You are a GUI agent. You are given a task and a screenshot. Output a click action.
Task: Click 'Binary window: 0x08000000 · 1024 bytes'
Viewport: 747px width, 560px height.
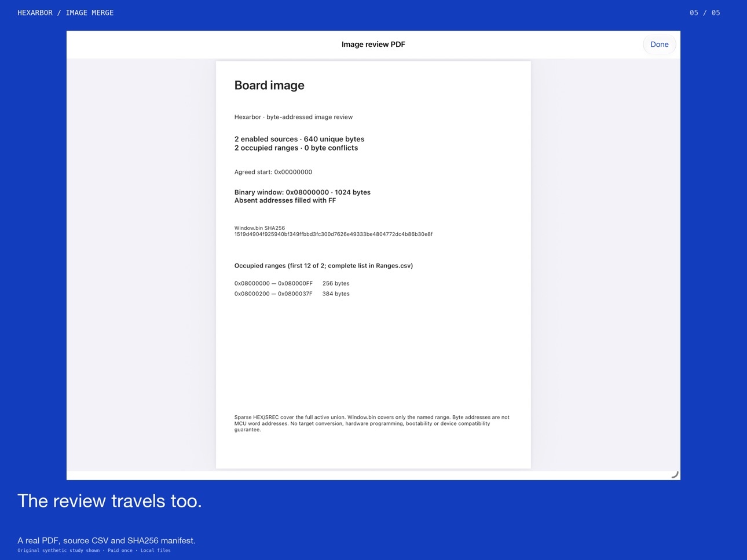click(302, 192)
